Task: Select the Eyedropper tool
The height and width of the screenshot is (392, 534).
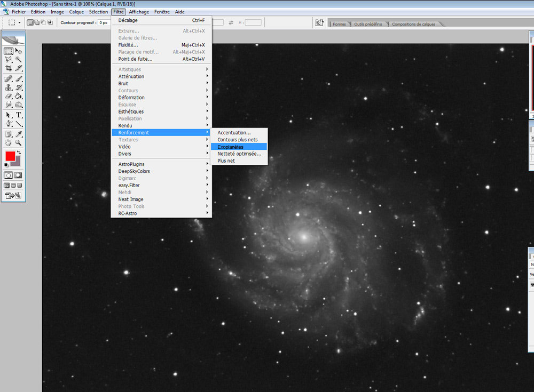Action: pos(19,134)
